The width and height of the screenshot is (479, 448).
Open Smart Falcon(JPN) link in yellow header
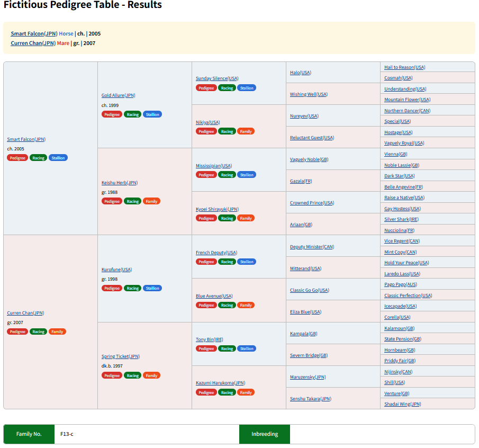pyautogui.click(x=34, y=33)
